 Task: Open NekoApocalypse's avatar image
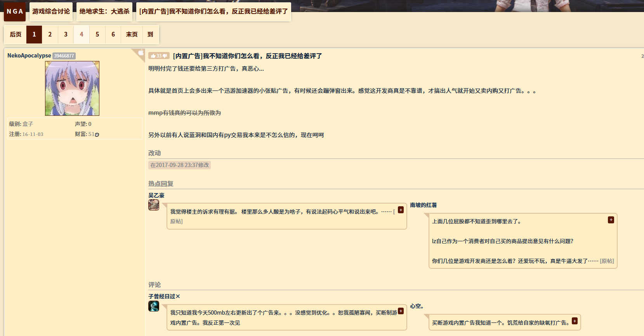coord(72,88)
